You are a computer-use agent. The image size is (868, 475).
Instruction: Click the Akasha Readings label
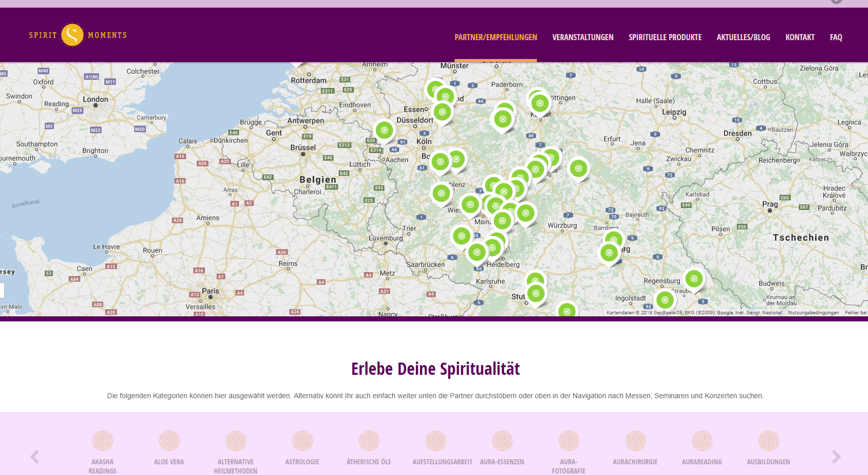click(103, 466)
